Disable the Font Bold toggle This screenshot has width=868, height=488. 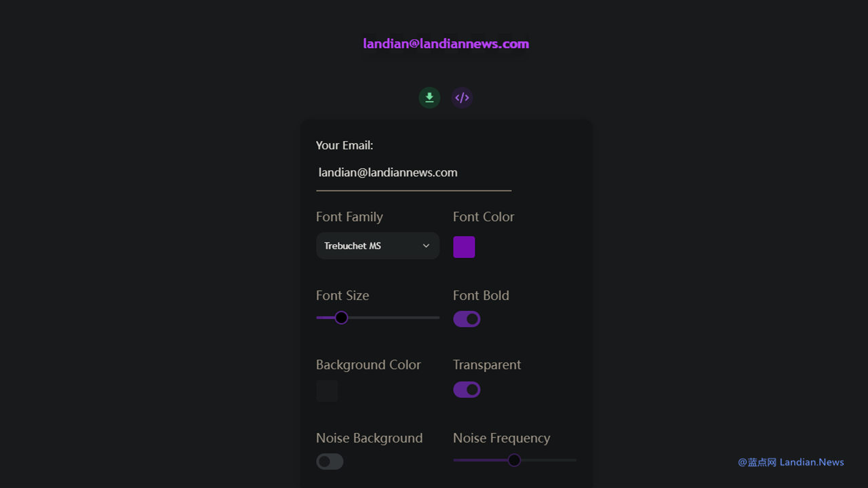[x=467, y=319]
